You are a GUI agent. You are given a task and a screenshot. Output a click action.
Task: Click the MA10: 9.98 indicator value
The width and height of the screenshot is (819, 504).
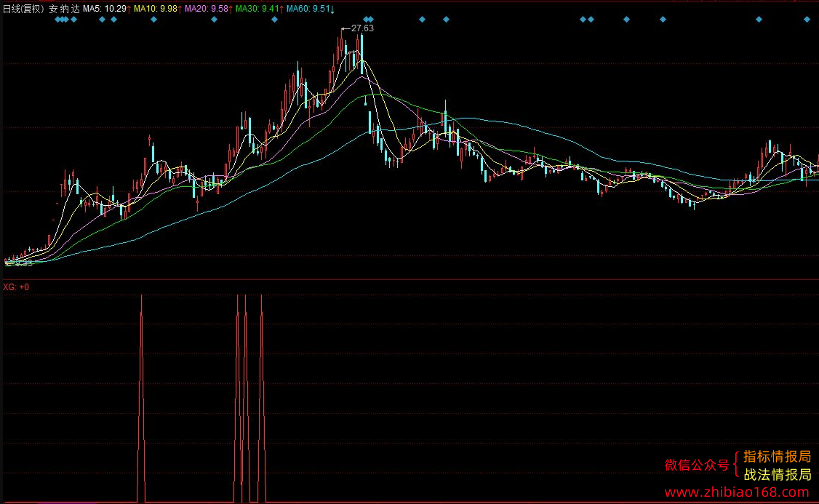coord(155,9)
